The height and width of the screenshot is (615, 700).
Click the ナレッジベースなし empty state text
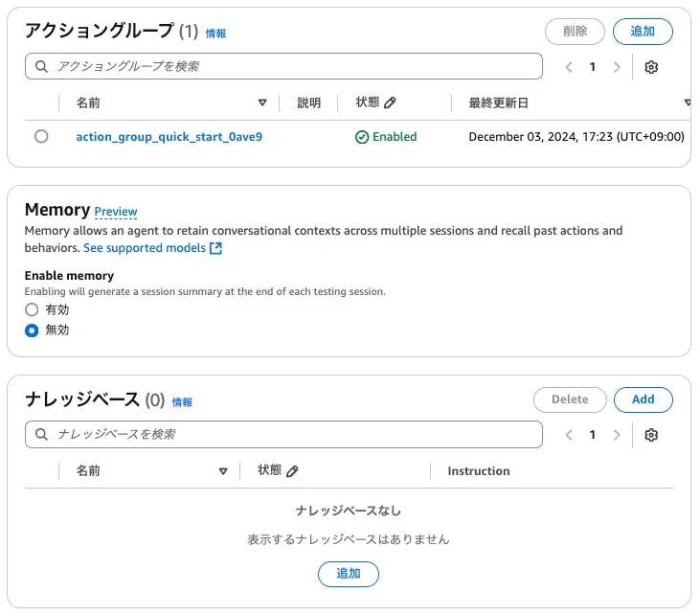point(349,511)
